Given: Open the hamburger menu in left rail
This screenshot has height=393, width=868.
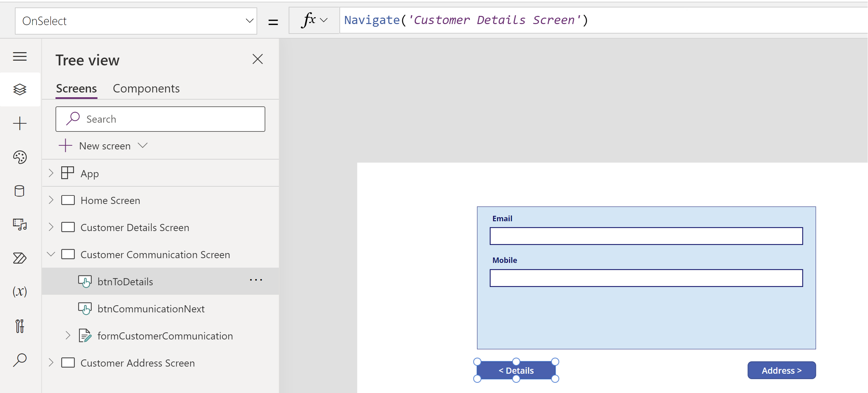Looking at the screenshot, I should coord(20,56).
